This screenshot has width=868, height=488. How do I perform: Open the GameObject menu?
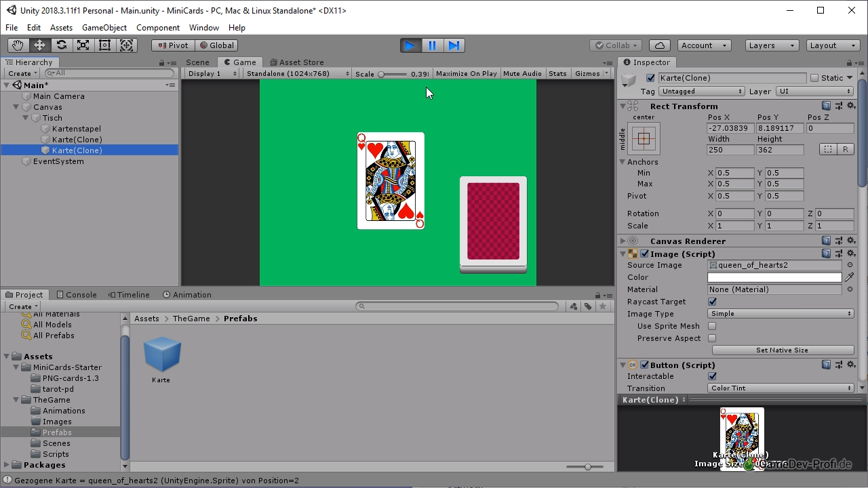pos(104,28)
